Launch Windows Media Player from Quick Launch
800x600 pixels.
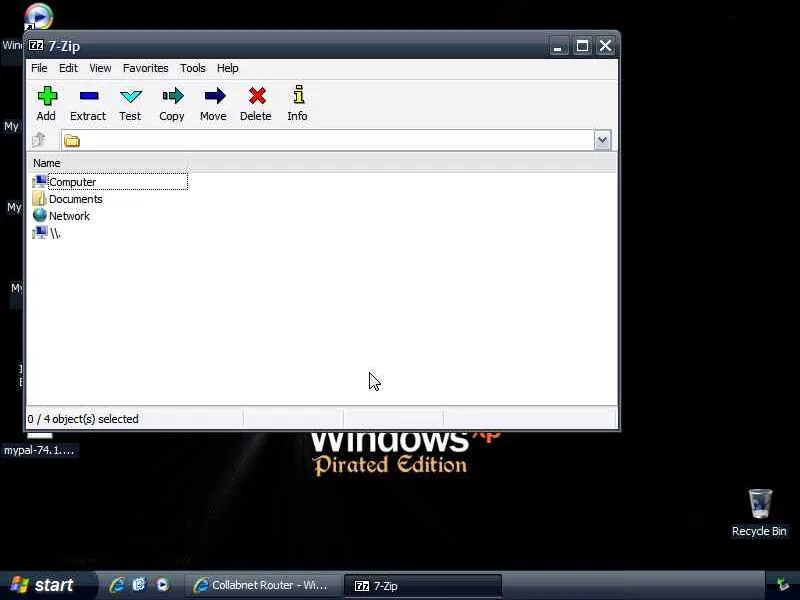pyautogui.click(x=163, y=585)
